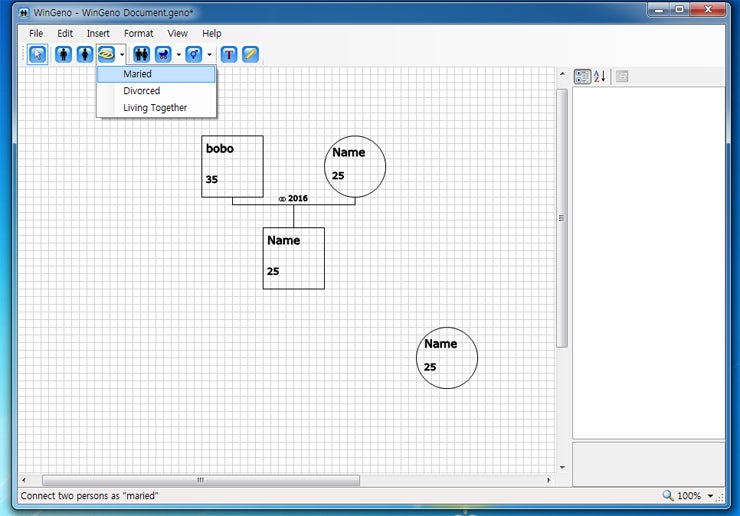Select the Text tool icon
The height and width of the screenshot is (516, 740).
click(x=229, y=54)
